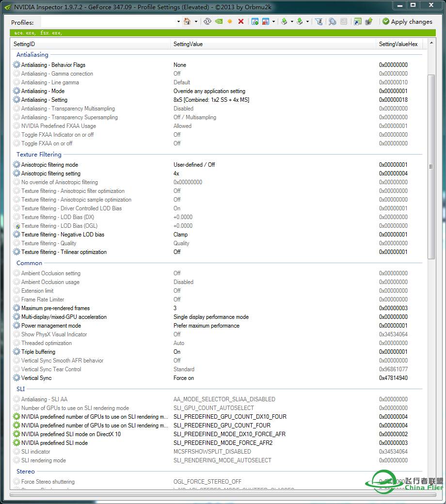Click the Stereo group header
Viewport: 446px width, 504px height.
tap(25, 471)
